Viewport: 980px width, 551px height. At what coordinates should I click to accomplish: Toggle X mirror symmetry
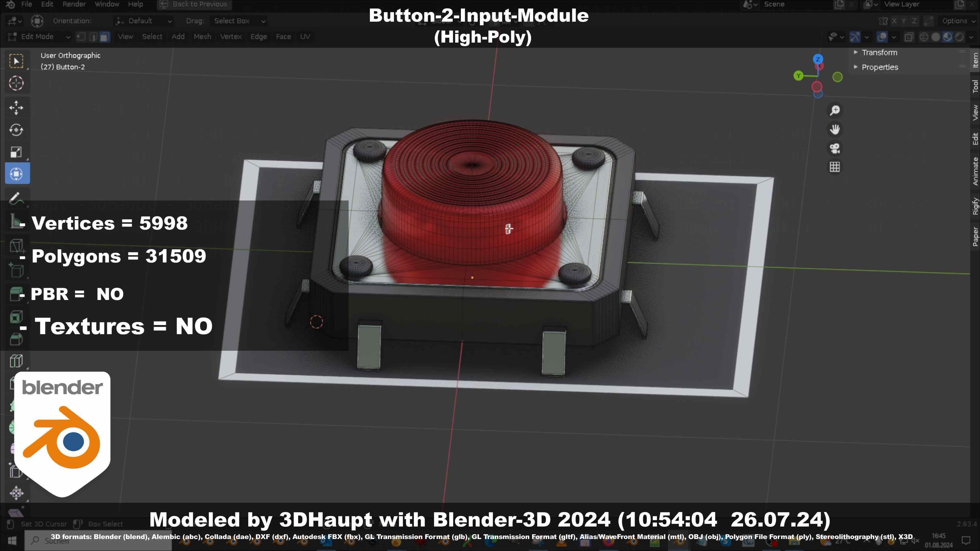click(x=894, y=21)
